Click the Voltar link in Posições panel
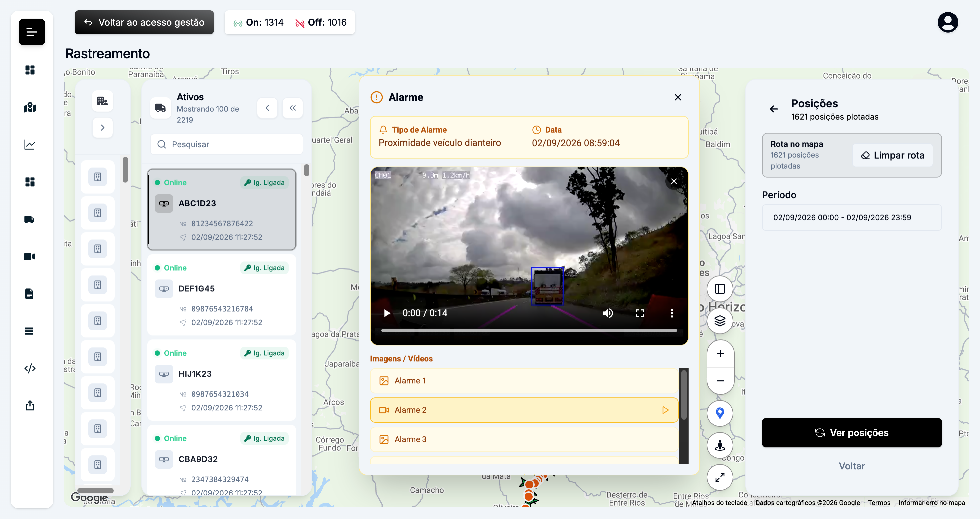 [x=851, y=466]
